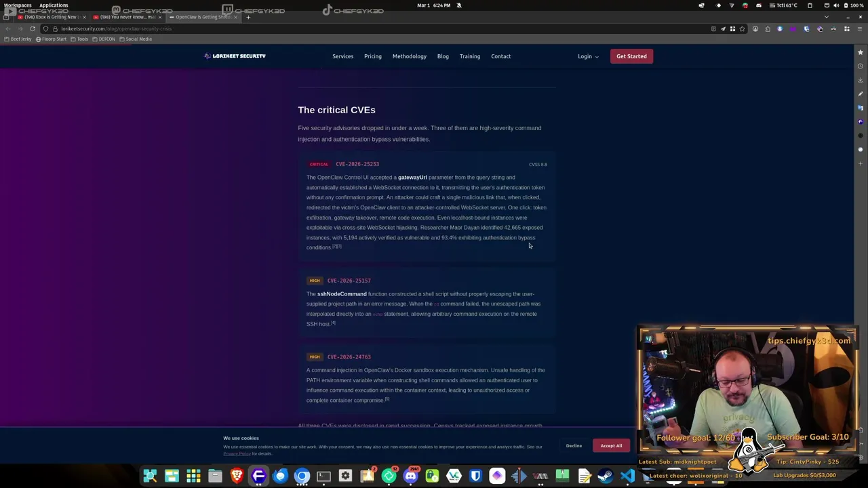Image resolution: width=868 pixels, height=488 pixels.
Task: Open the file manager folder in dock
Action: (x=215, y=476)
